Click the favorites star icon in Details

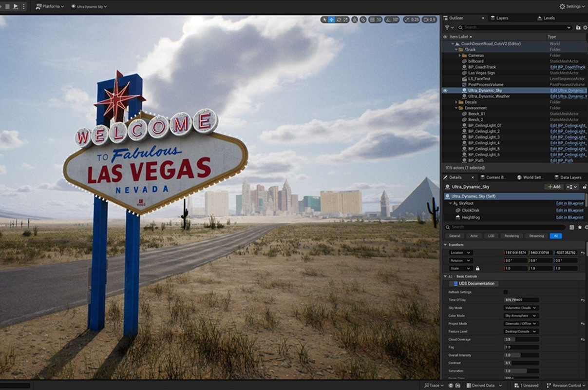tap(579, 227)
